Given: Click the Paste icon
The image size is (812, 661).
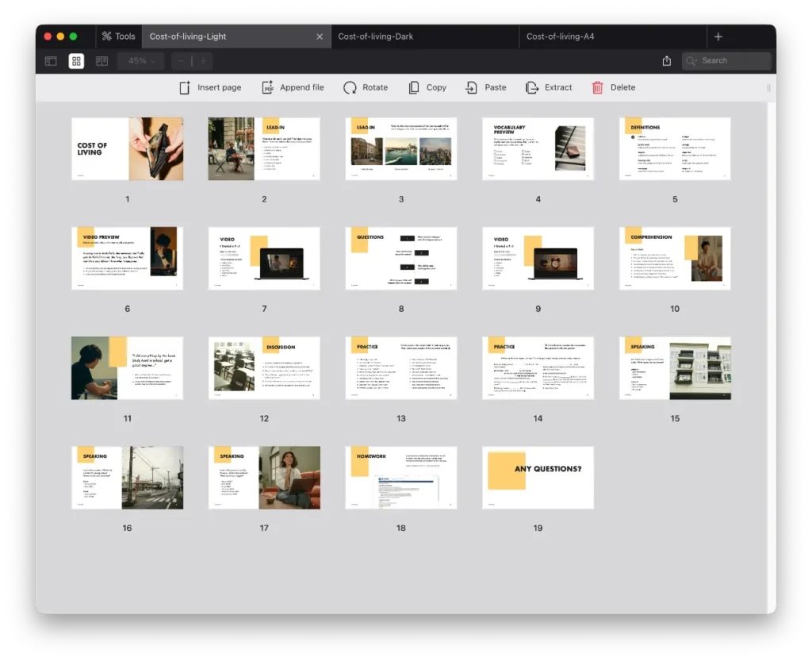Looking at the screenshot, I should click(x=472, y=87).
